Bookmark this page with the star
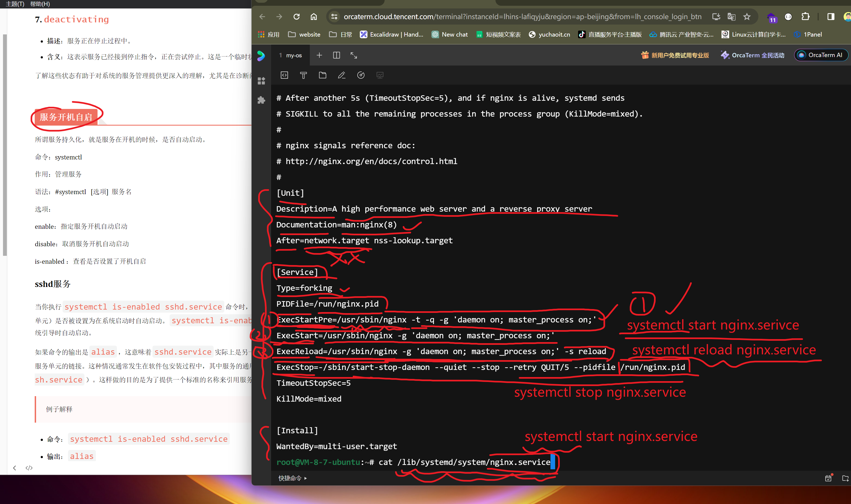 [x=747, y=17]
